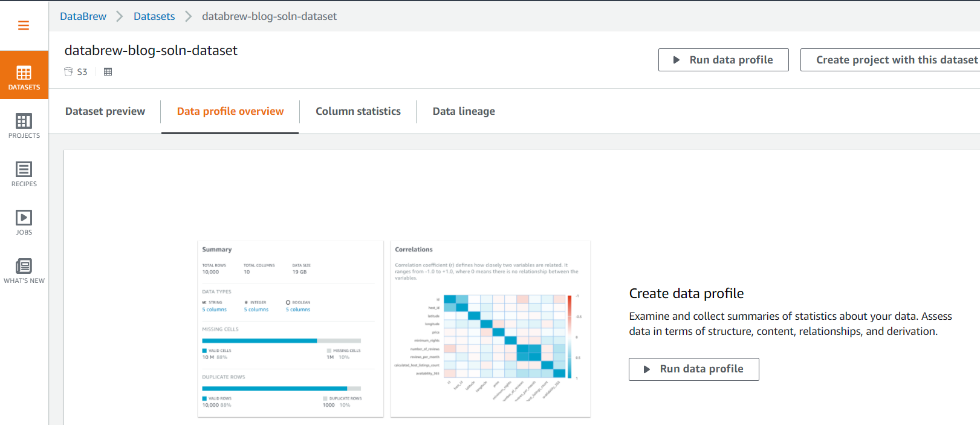
Task: Switch to the Dataset preview tab
Action: click(105, 111)
